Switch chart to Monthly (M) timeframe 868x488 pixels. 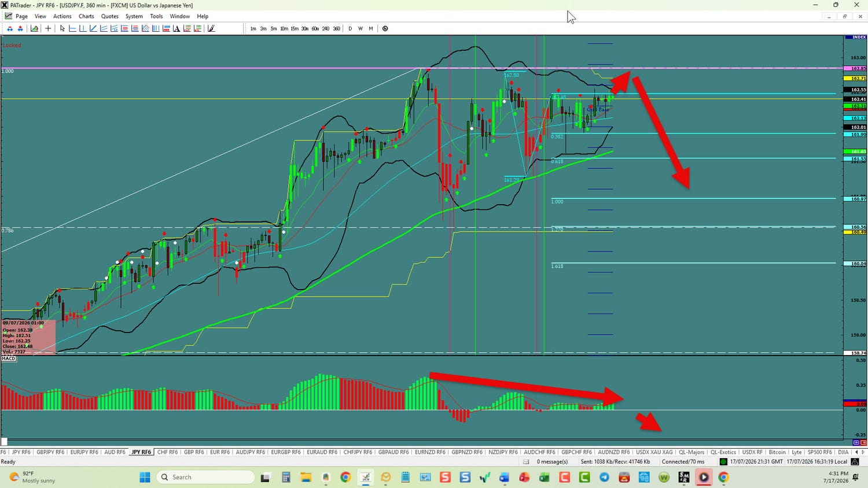click(x=371, y=28)
